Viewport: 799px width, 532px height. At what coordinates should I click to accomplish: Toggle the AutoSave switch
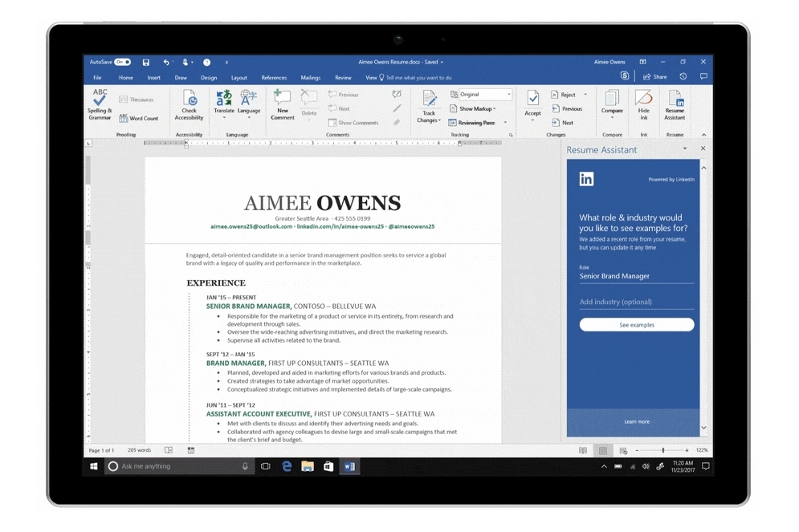pos(122,62)
